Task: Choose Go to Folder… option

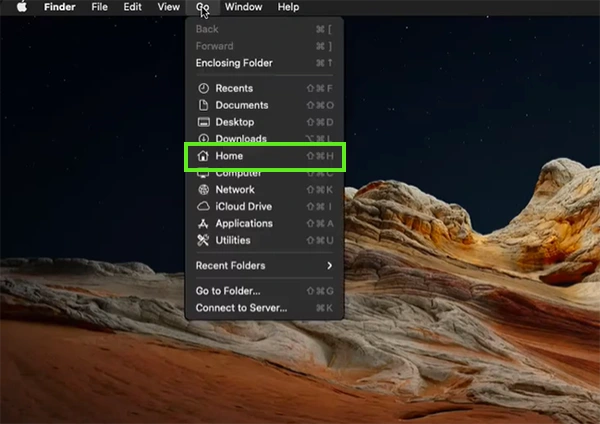Action: pos(264,291)
